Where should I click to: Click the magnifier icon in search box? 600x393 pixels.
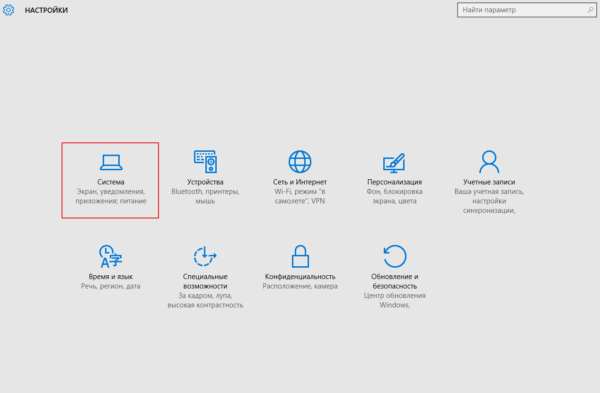[x=590, y=10]
